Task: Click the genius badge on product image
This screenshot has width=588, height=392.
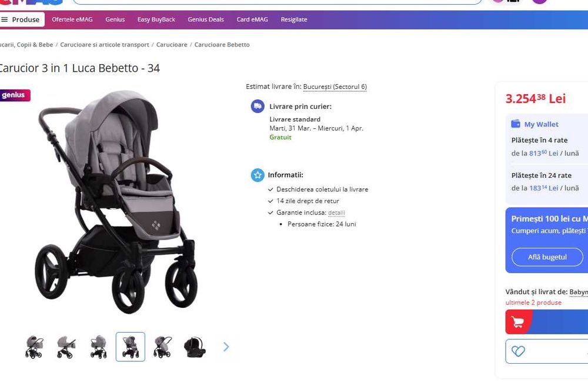Action: tap(14, 95)
